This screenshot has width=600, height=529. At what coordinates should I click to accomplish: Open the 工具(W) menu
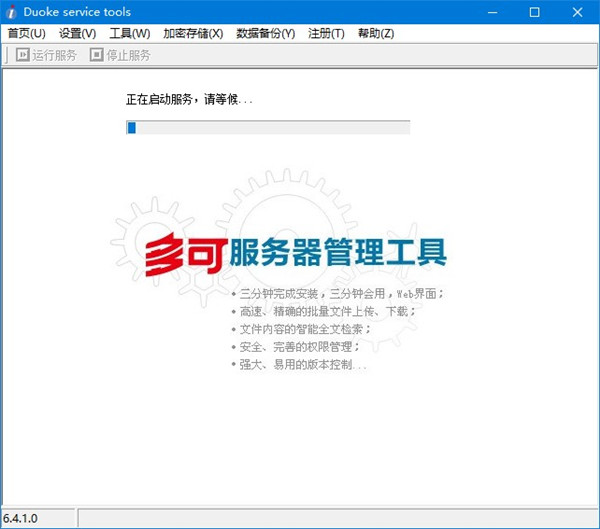[x=130, y=34]
